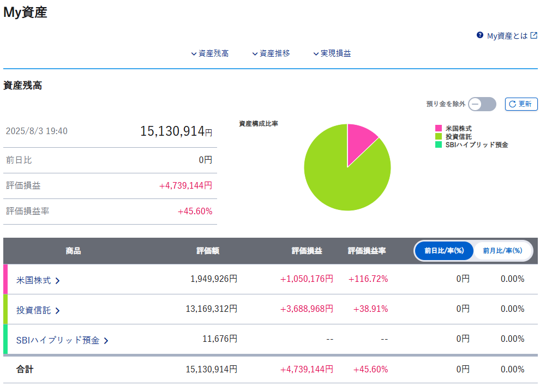Screen dimensions: 558x392
Task: Jump to the 実現損益 section
Action: pos(332,53)
